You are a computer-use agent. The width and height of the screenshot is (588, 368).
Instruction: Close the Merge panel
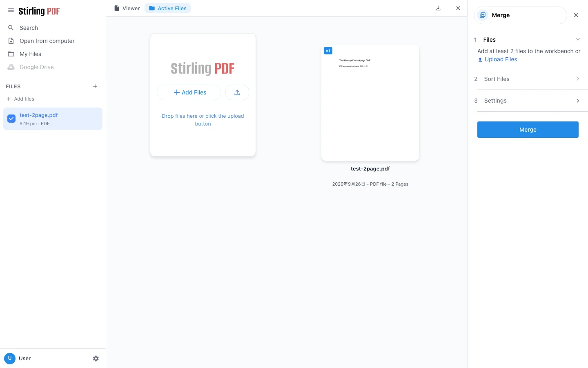[x=576, y=15]
